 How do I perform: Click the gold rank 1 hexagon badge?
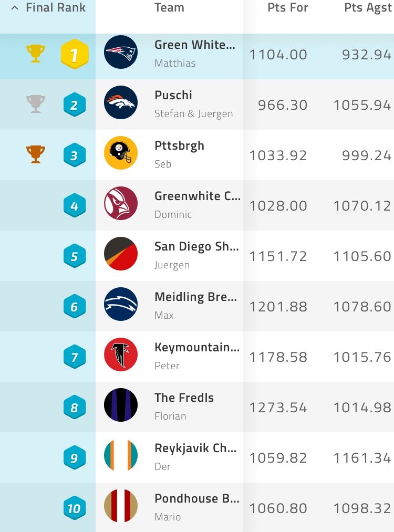(74, 54)
